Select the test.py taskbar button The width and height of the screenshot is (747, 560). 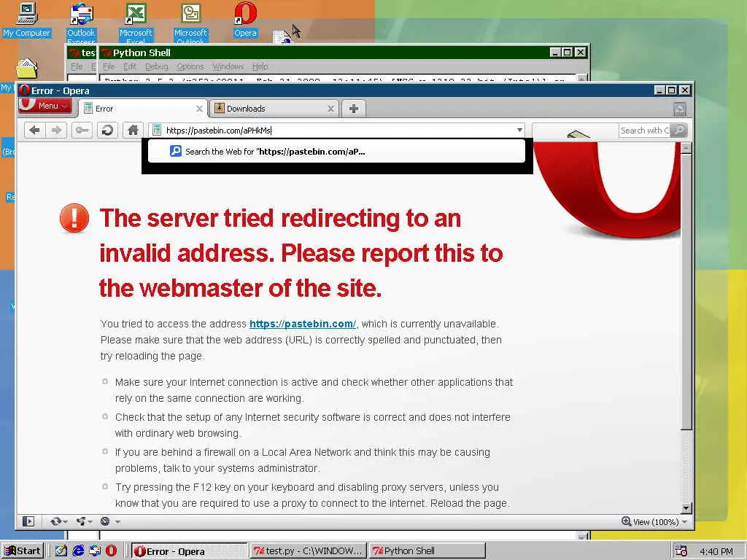click(x=309, y=551)
